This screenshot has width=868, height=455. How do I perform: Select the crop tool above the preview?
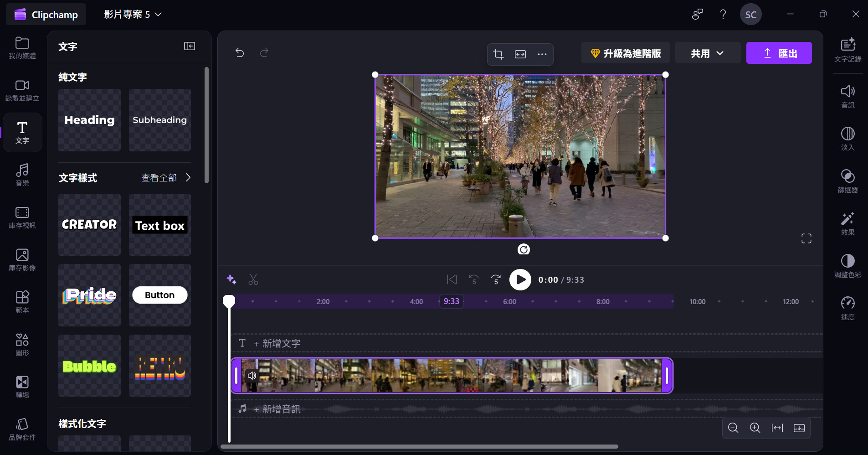498,54
